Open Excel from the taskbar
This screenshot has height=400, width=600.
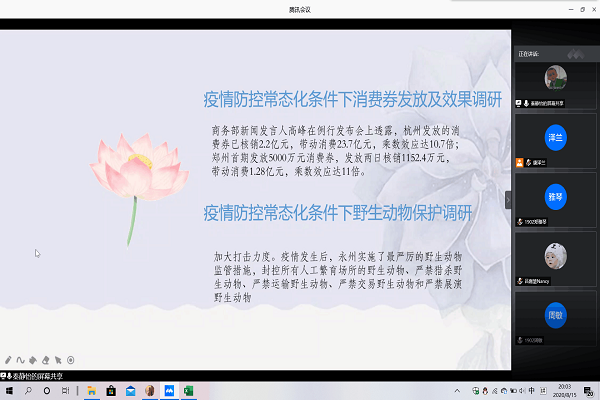(x=185, y=390)
